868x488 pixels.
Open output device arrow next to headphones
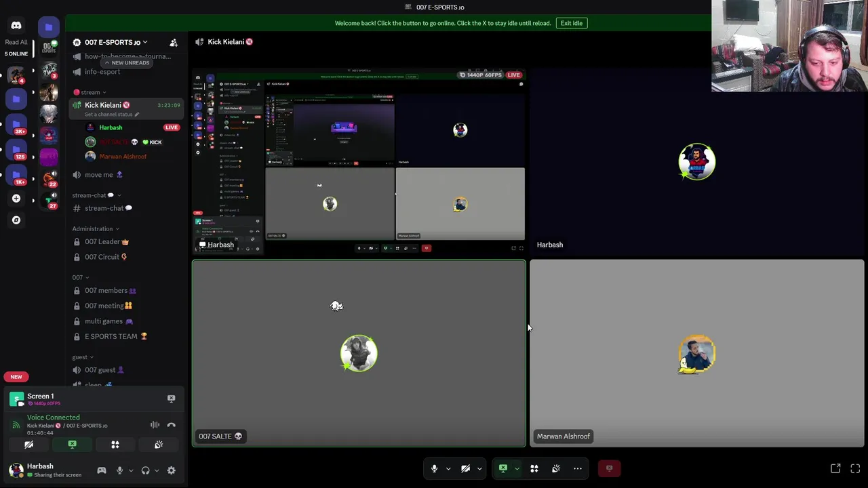[x=156, y=470]
